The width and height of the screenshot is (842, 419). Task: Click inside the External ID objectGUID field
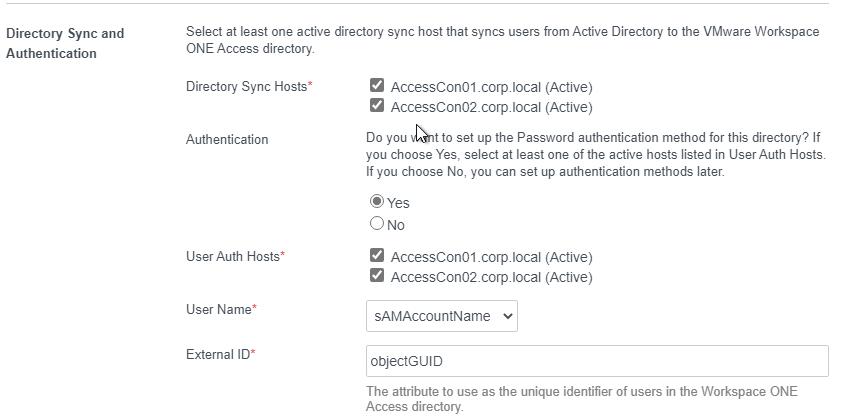(597, 361)
